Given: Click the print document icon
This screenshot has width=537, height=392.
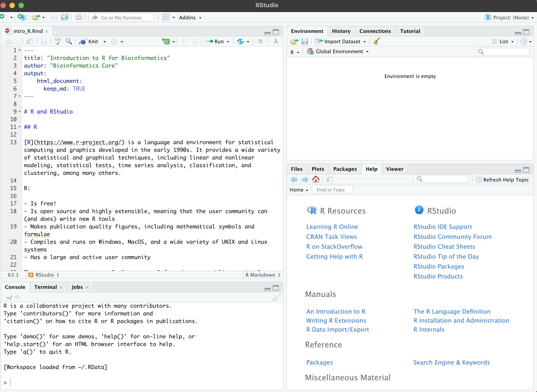Looking at the screenshot, I should [79, 17].
